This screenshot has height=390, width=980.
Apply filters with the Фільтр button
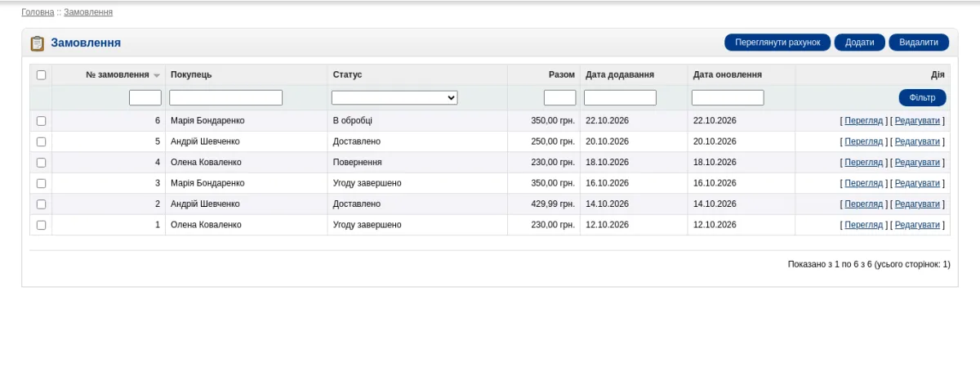[922, 98]
